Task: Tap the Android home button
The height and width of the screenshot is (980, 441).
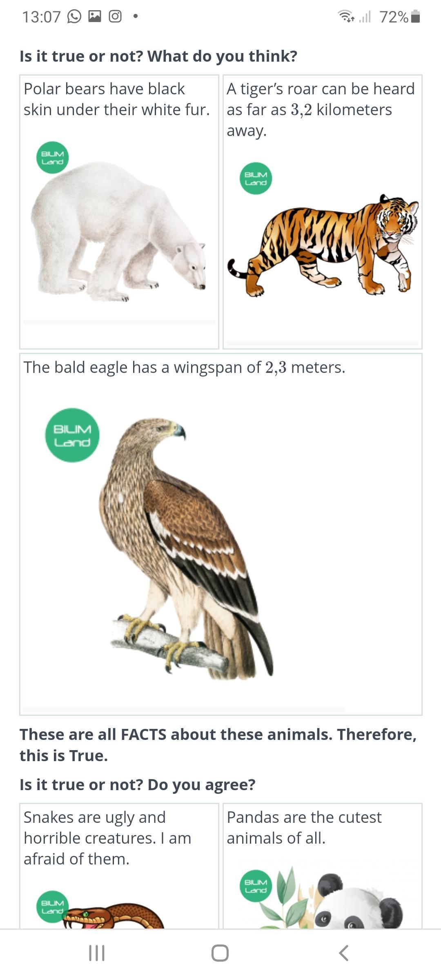Action: click(220, 953)
